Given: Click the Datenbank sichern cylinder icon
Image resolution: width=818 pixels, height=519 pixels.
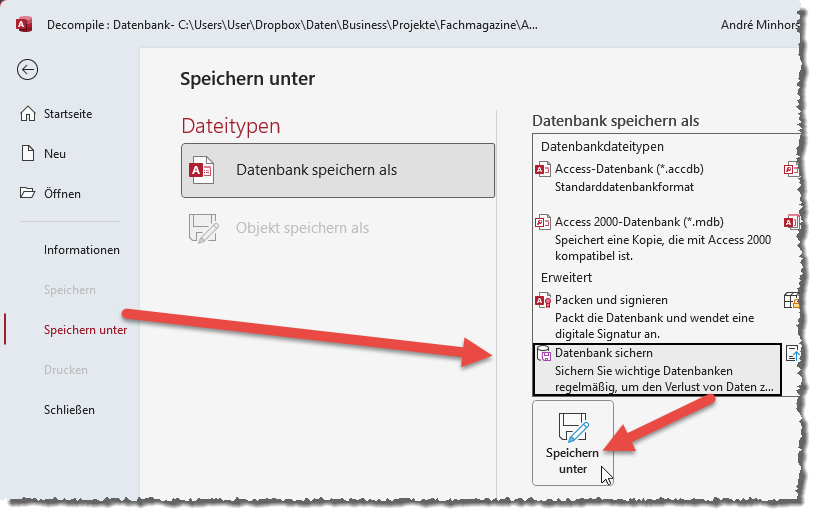Looking at the screenshot, I should pyautogui.click(x=544, y=354).
